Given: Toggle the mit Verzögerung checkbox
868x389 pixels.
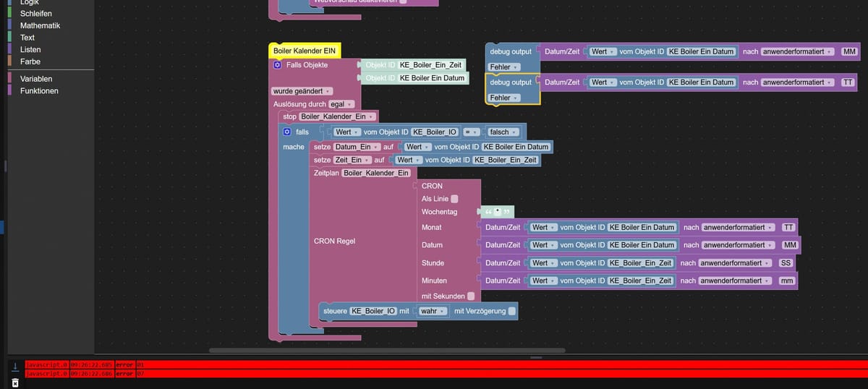Looking at the screenshot, I should tap(512, 311).
